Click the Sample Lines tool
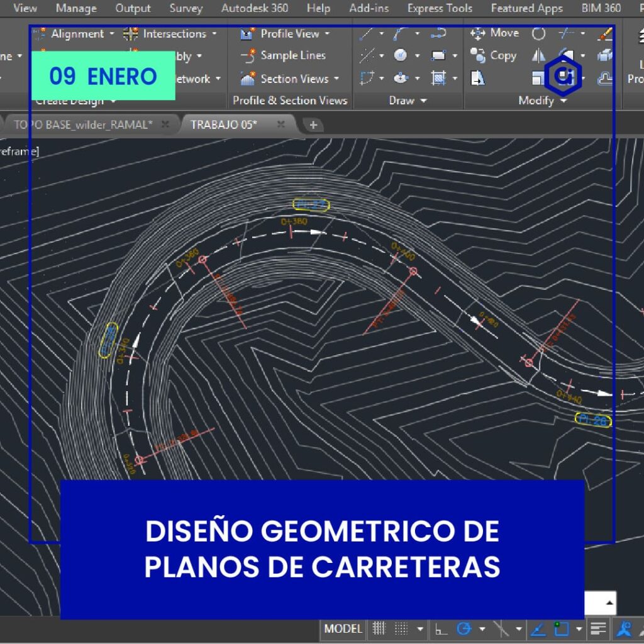The image size is (644, 644). pyautogui.click(x=283, y=56)
